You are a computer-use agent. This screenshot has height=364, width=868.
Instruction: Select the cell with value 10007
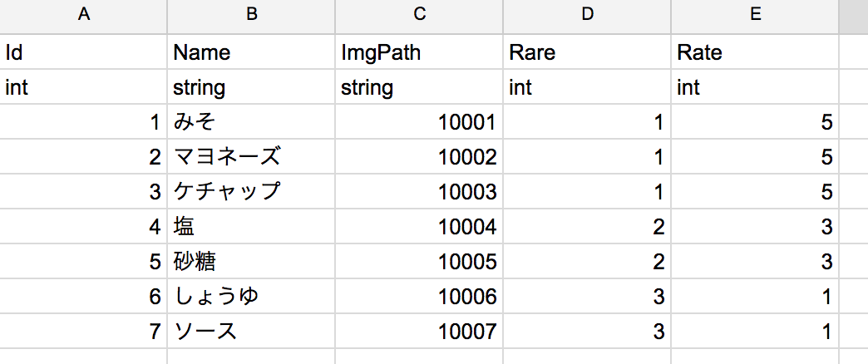(419, 332)
